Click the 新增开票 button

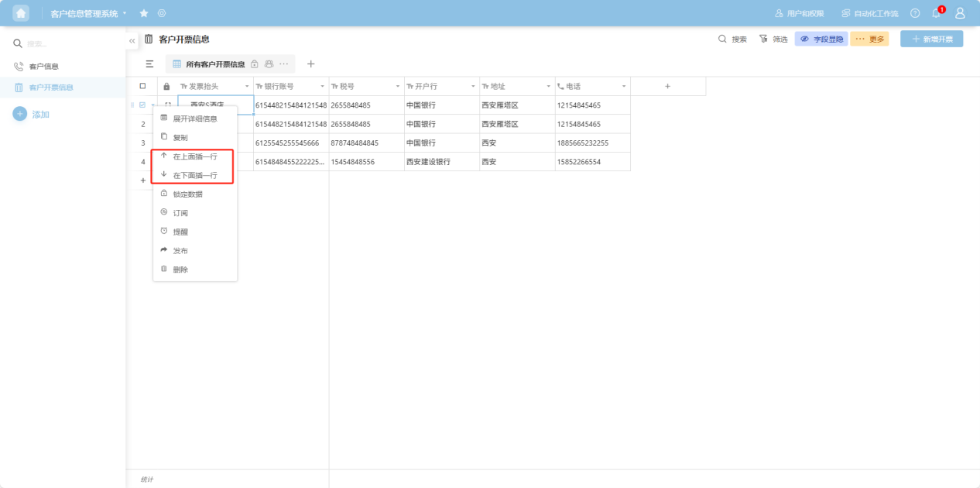click(x=931, y=39)
